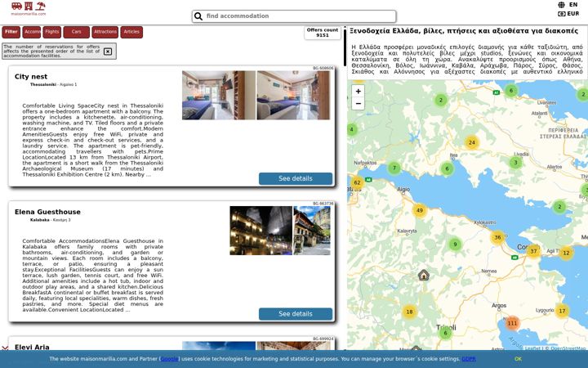Click the 9 green cluster marker
Viewport: 588px width, 368px height.
[455, 245]
